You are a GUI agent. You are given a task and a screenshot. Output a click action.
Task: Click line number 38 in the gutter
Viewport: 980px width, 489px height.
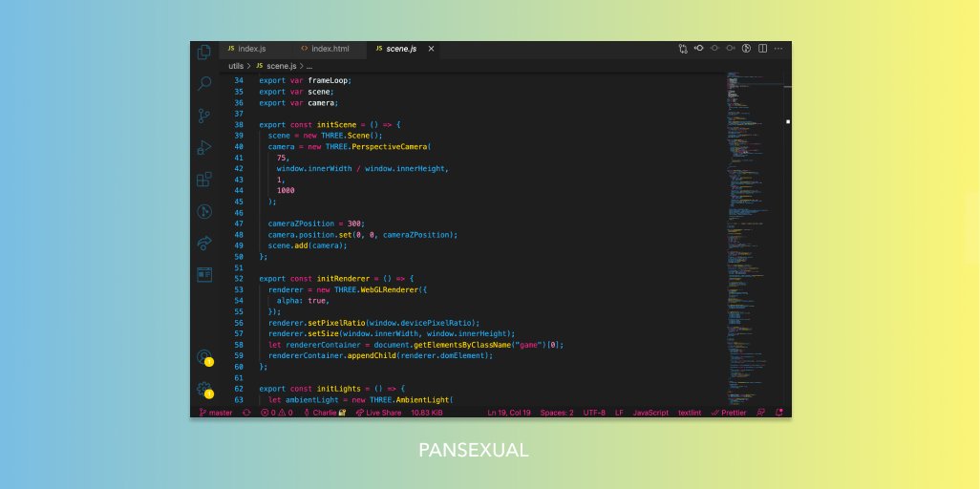click(239, 124)
